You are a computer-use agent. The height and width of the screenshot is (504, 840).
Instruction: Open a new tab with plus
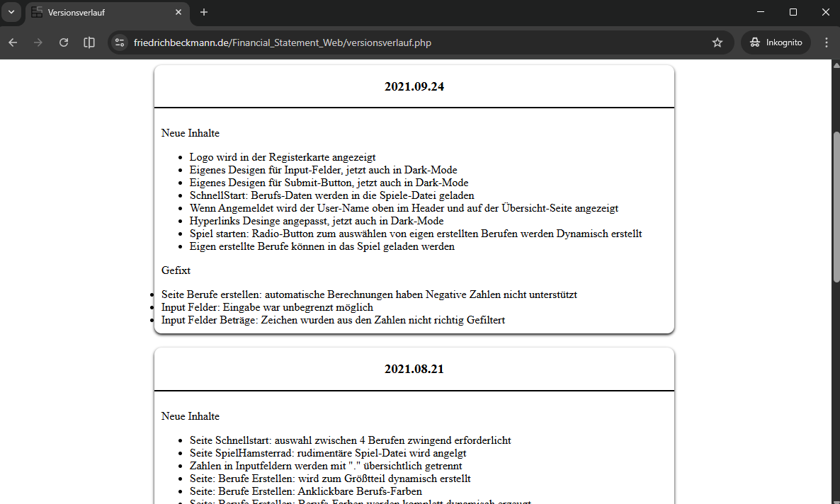coord(203,12)
